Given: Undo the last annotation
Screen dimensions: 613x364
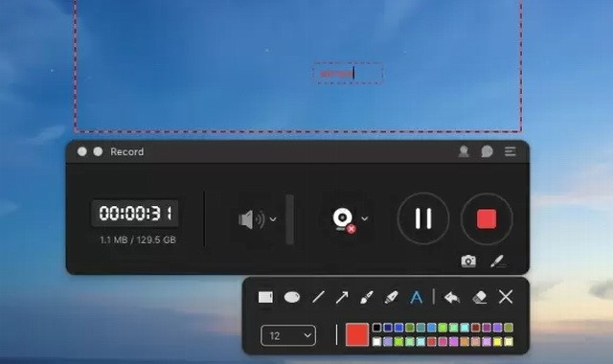Looking at the screenshot, I should 452,298.
